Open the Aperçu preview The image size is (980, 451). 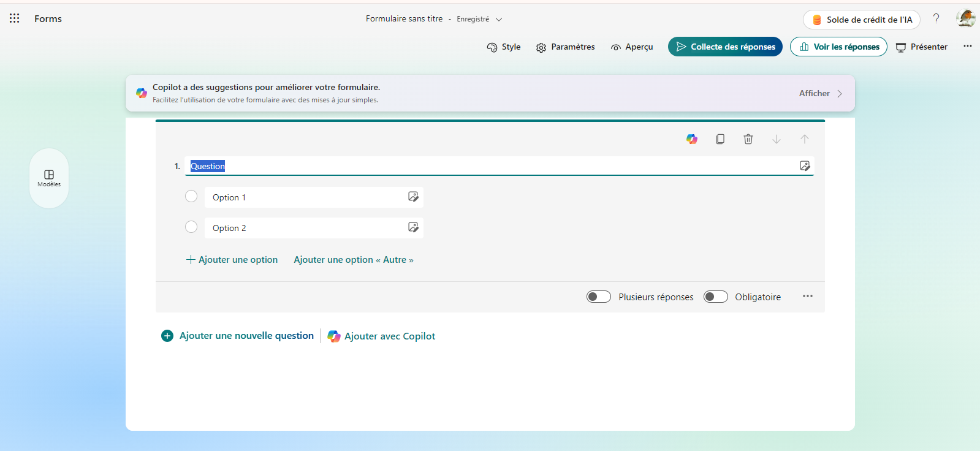coord(632,47)
